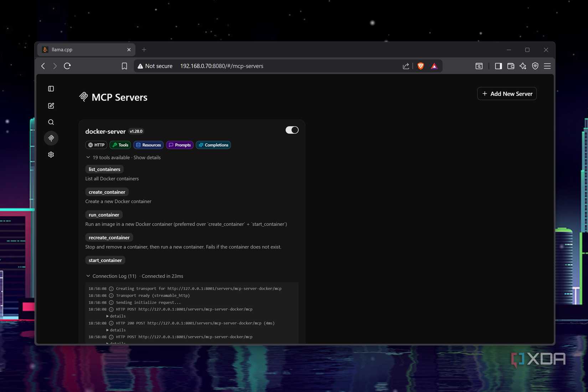Open the tab search icon in the toolbar

click(479, 66)
